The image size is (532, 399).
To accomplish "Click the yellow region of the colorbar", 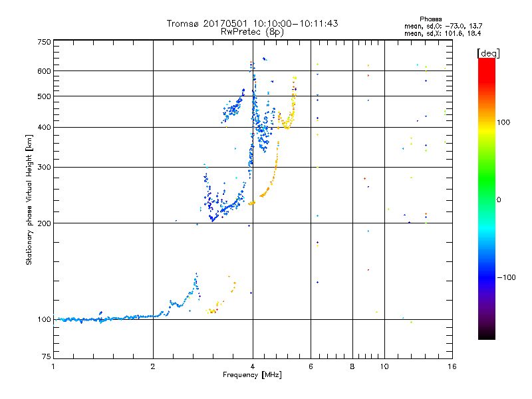I will [487, 130].
